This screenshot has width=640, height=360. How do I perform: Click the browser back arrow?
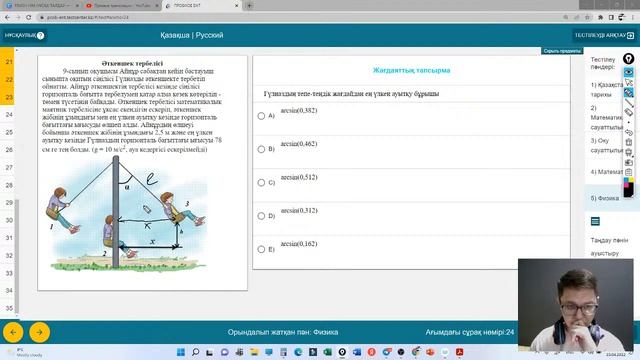(x=7, y=17)
